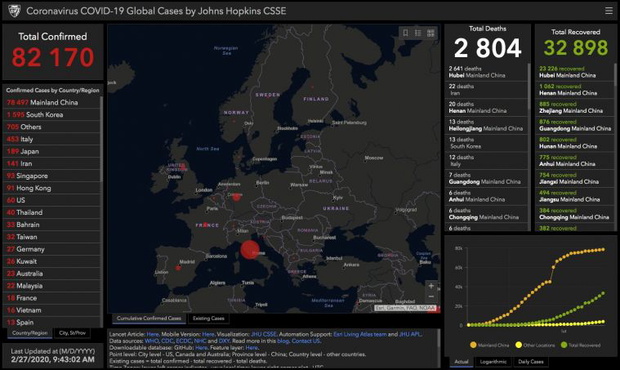Open the JHU APL link

[x=410, y=334]
